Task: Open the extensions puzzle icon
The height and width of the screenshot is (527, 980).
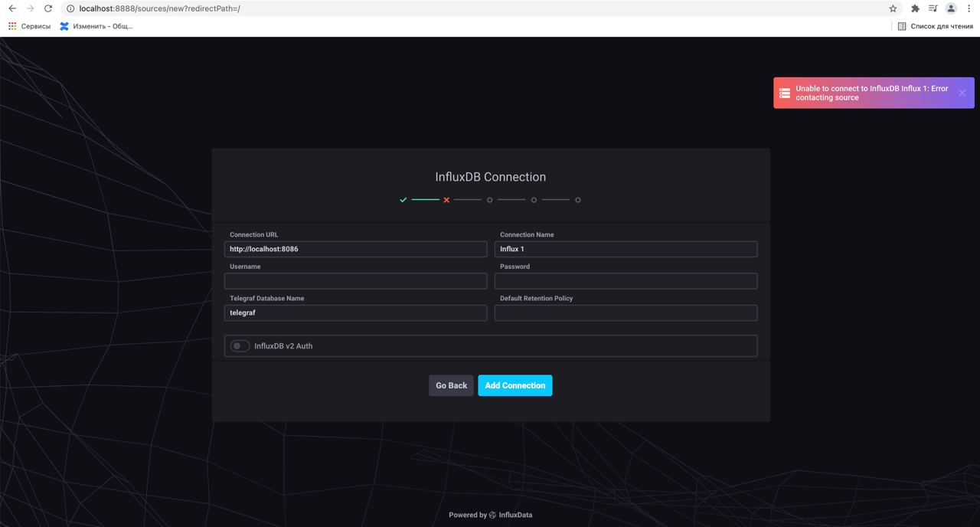Action: point(915,8)
